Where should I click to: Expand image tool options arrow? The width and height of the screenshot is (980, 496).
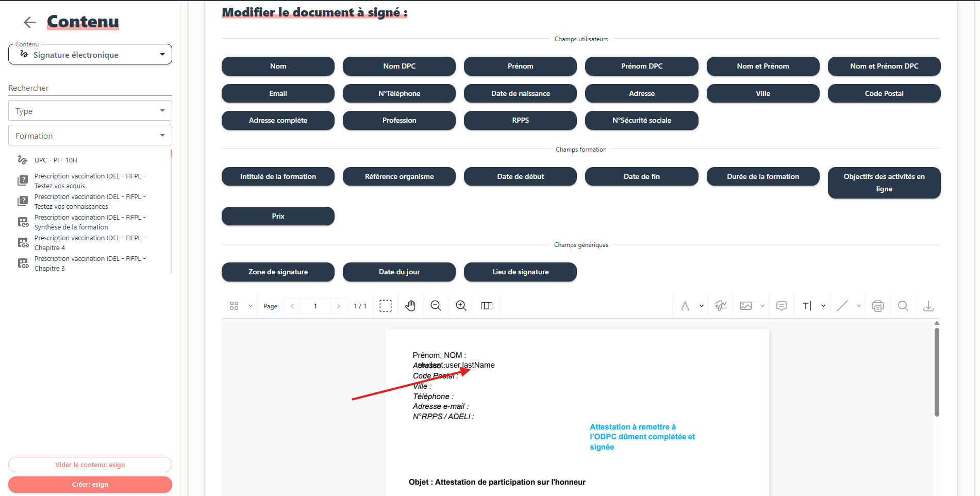click(x=762, y=306)
